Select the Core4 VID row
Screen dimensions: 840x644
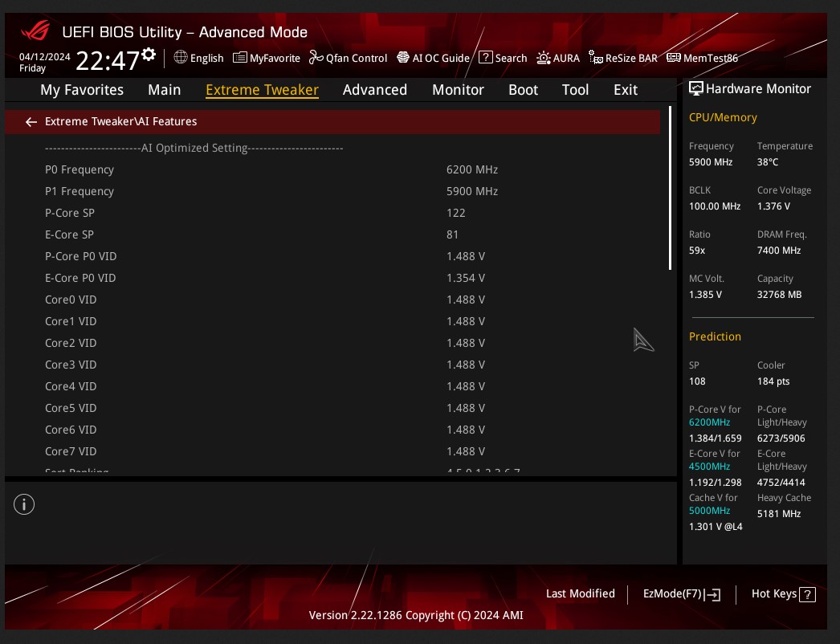pyautogui.click(x=332, y=386)
